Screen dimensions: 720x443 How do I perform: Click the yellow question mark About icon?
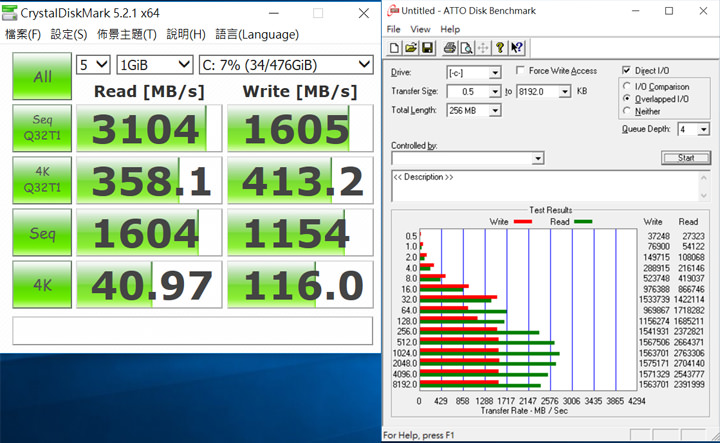click(499, 48)
